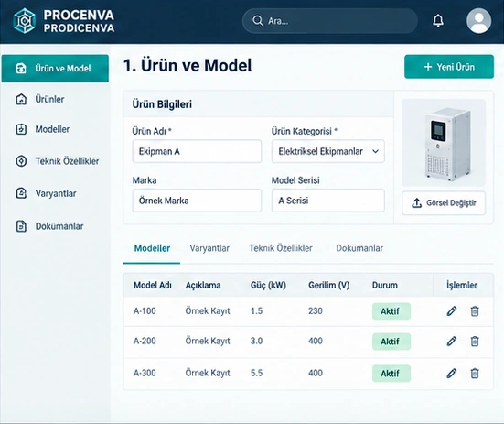Screen dimensions: 504x424
Task: Edit the A-200 model row
Action: 451,341
